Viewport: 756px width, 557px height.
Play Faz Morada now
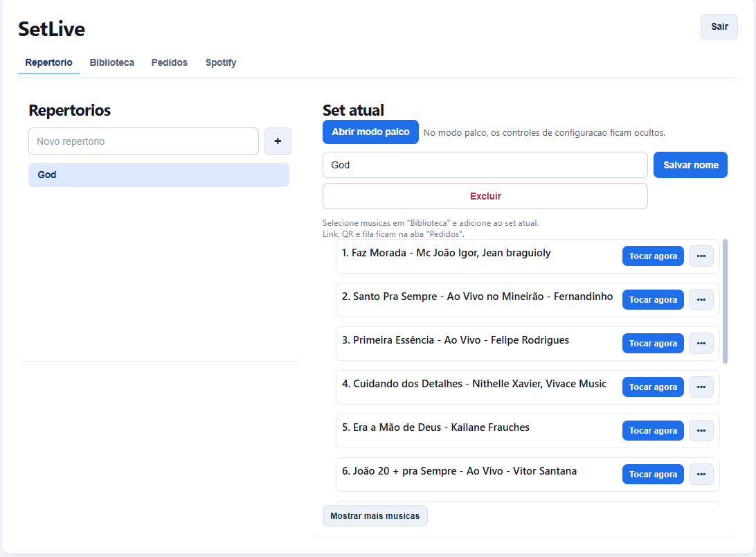click(653, 256)
